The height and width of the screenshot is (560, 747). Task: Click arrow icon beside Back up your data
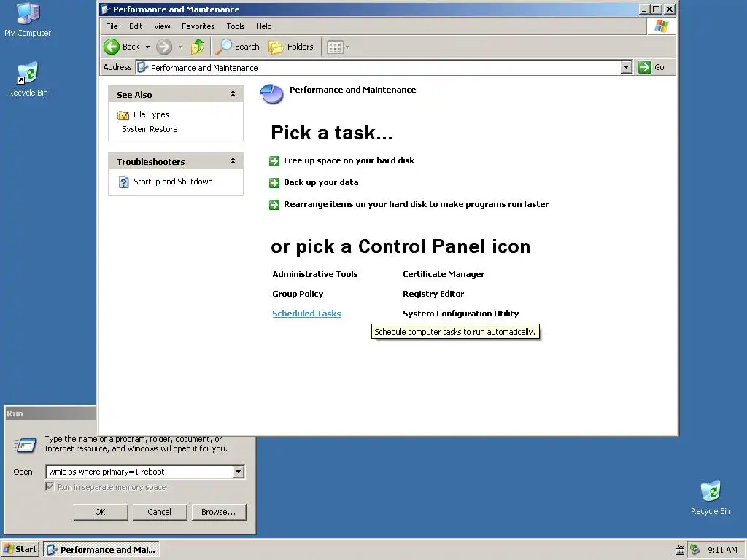(274, 183)
